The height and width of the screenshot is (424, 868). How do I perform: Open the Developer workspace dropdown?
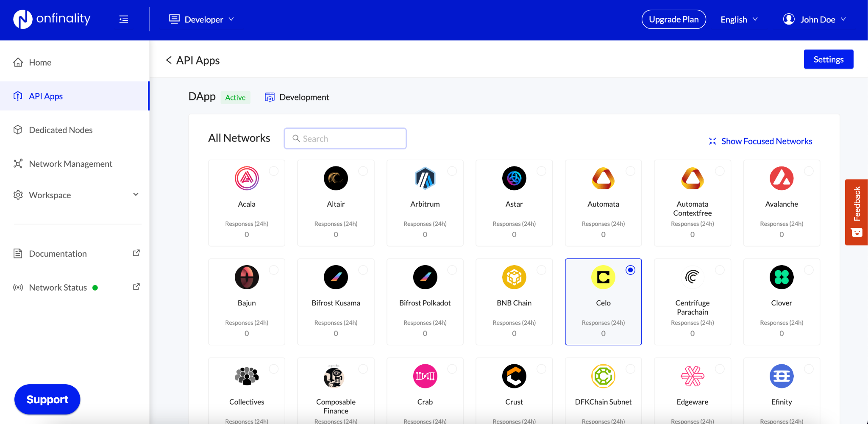pyautogui.click(x=202, y=19)
